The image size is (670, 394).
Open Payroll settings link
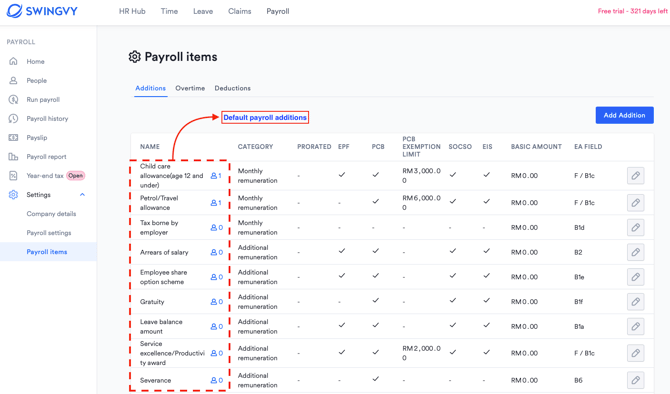tap(49, 233)
